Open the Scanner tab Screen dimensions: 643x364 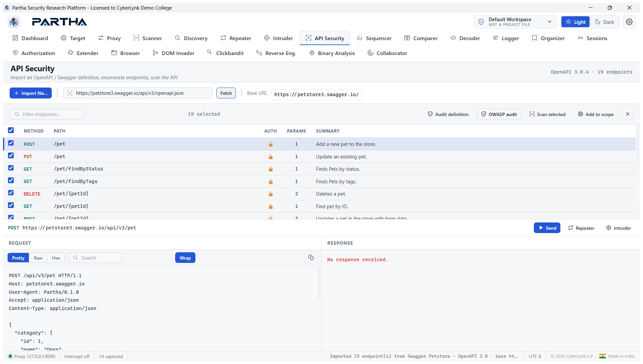pyautogui.click(x=148, y=38)
